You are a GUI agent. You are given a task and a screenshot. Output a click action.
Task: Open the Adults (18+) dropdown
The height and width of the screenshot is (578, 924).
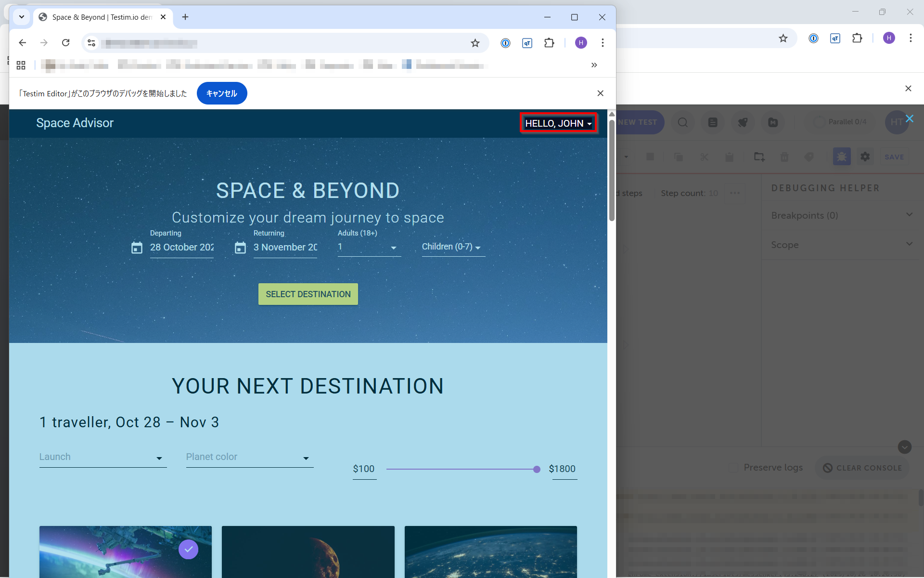[x=369, y=247]
